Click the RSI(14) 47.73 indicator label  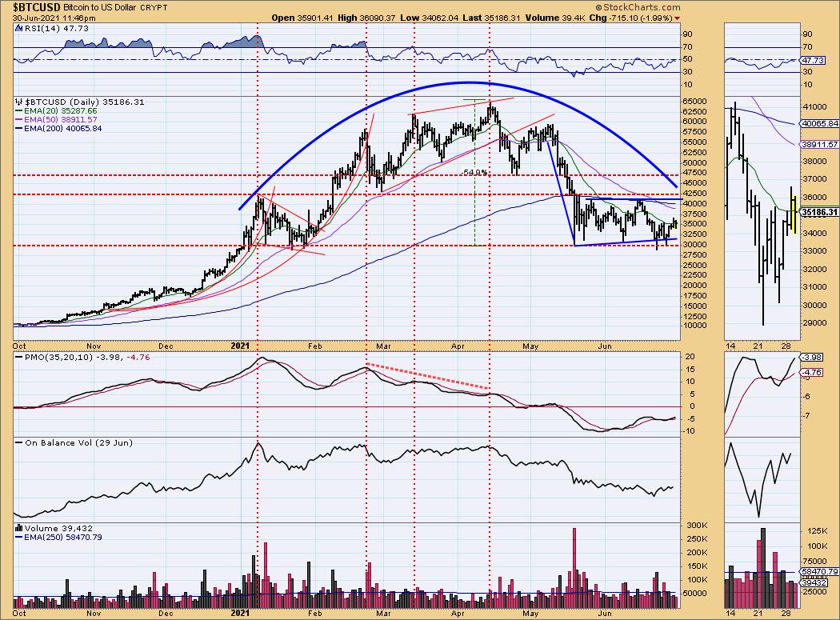pos(57,29)
